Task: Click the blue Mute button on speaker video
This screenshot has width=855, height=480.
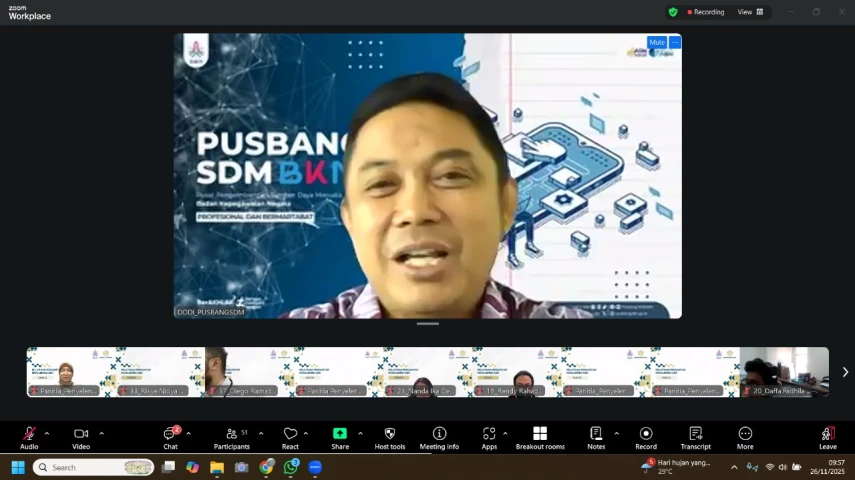Action: click(657, 42)
